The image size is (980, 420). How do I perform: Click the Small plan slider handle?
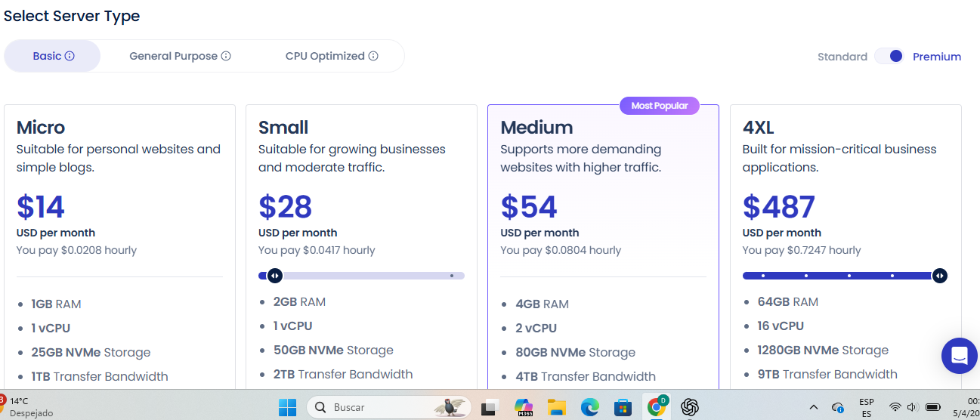coord(274,276)
